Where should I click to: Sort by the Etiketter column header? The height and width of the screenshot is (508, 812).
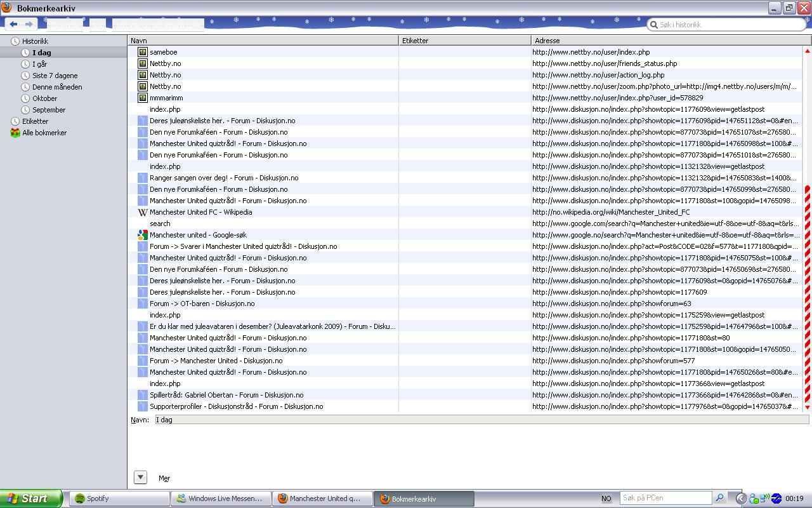point(465,41)
